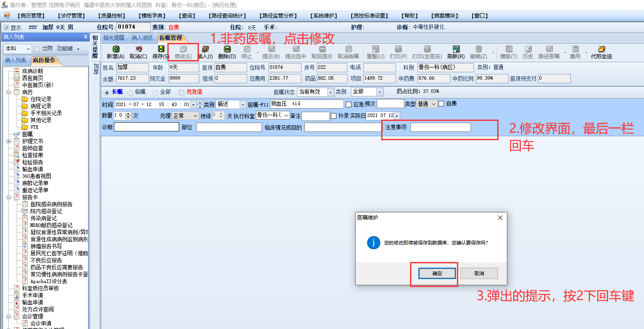The width and height of the screenshot is (644, 329).
Task: Click the 医嘱 text field containing 测血压 tid
Action: click(x=306, y=104)
